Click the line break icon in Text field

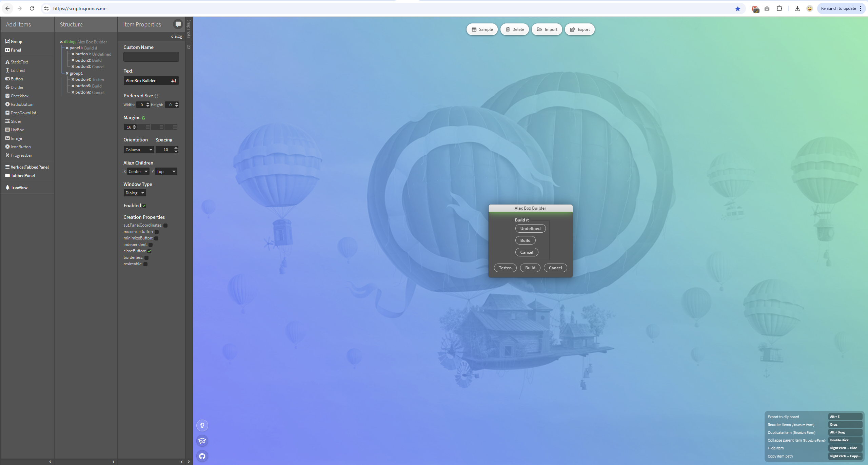tap(174, 81)
